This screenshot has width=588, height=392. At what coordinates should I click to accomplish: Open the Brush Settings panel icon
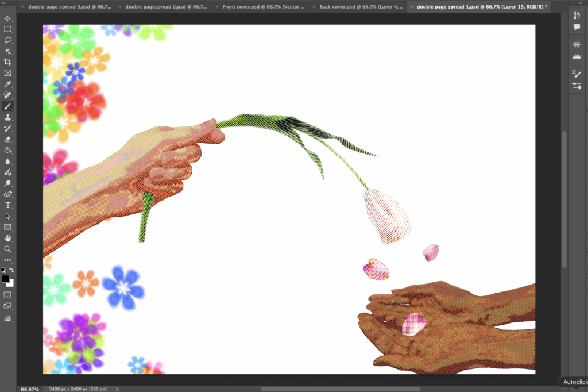(577, 74)
